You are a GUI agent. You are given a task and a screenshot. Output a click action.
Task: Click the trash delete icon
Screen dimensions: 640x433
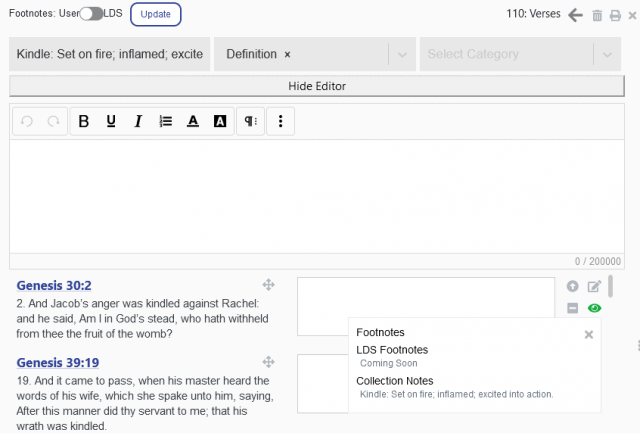(x=597, y=15)
